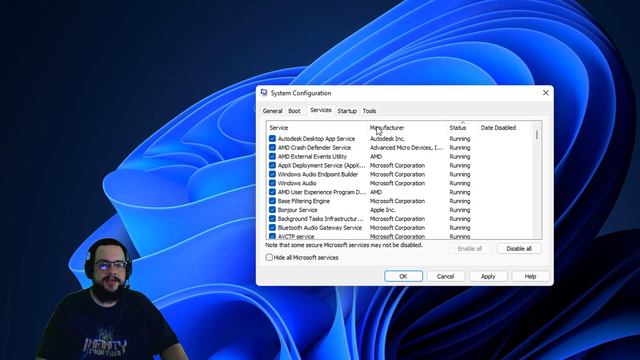The width and height of the screenshot is (640, 360).
Task: Uncheck AMD External Events Utility
Action: (272, 156)
